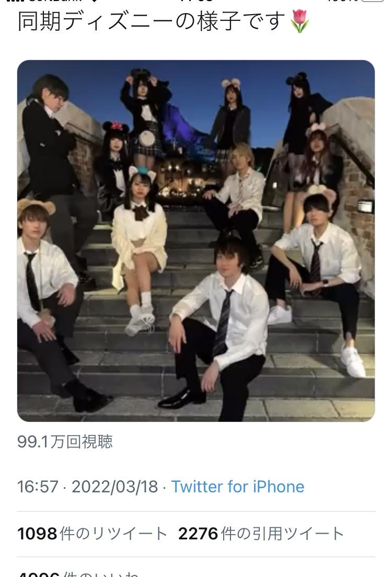Play the Disney group video thumbnail
The image size is (392, 577).
[196, 240]
